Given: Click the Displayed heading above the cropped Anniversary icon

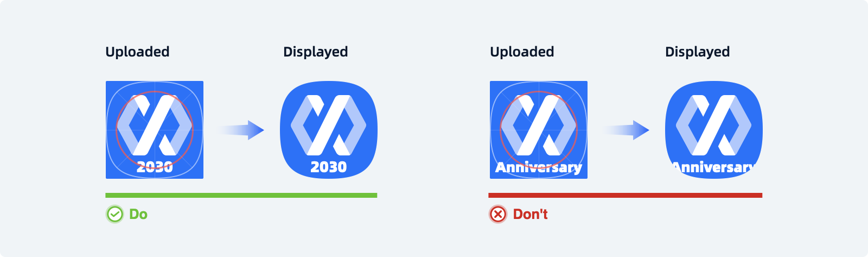Looking at the screenshot, I should point(698,52).
